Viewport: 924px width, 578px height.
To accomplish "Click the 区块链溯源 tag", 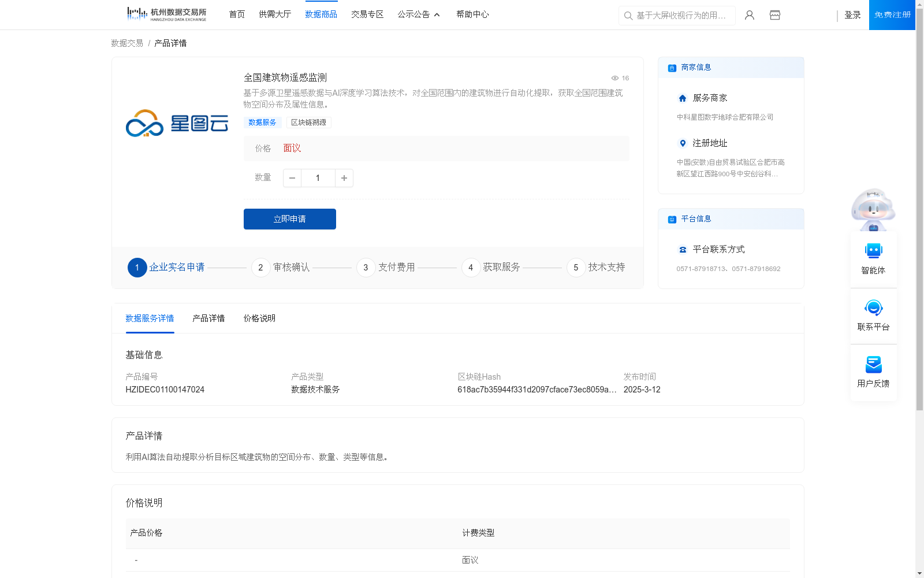I will pos(309,123).
